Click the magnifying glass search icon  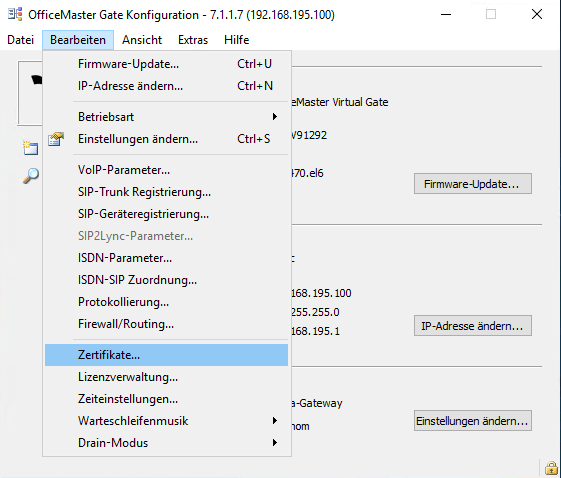pyautogui.click(x=31, y=176)
